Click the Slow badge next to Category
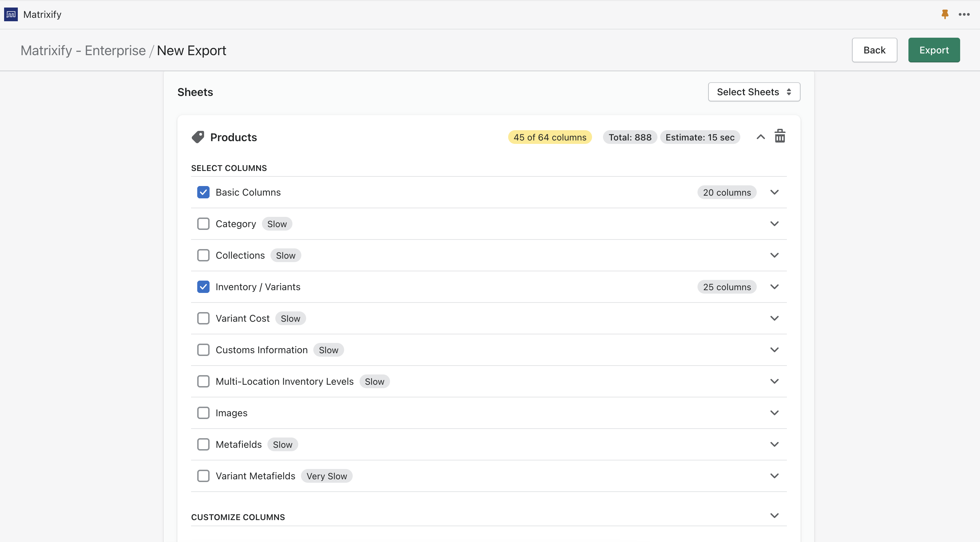980x542 pixels. (277, 224)
